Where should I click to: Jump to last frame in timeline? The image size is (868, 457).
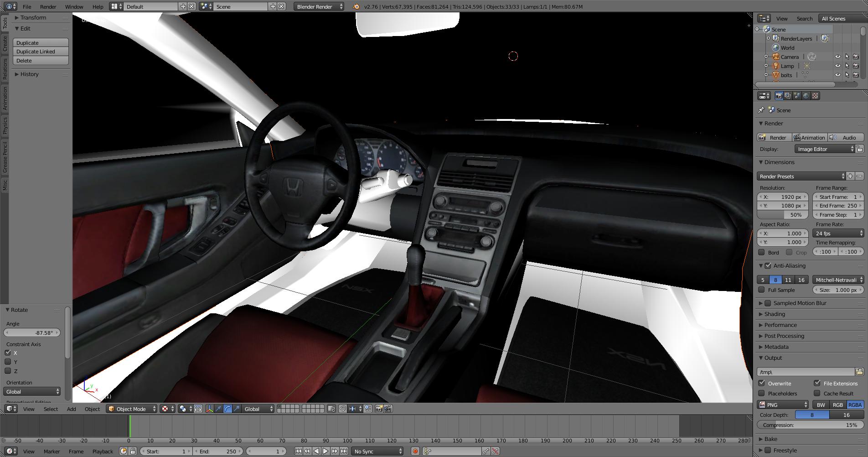coord(344,451)
